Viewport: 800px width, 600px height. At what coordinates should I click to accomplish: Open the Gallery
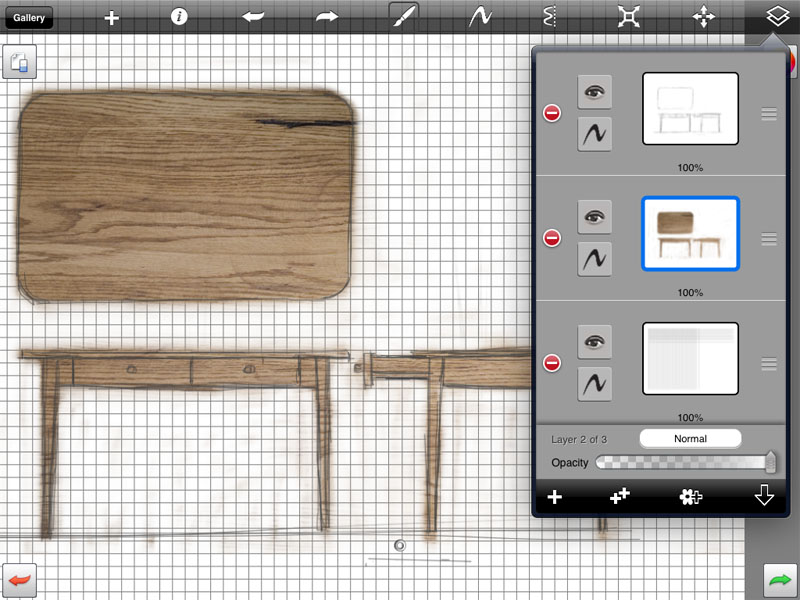[x=29, y=17]
